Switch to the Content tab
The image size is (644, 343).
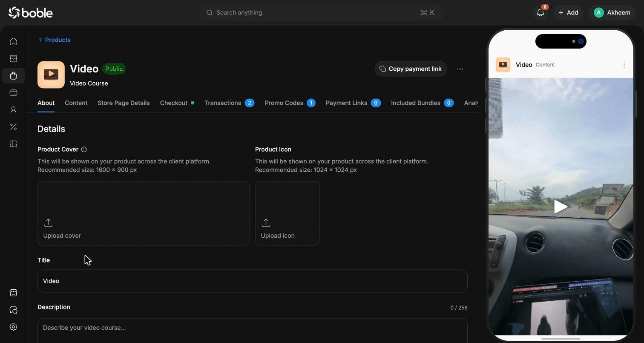pos(76,103)
